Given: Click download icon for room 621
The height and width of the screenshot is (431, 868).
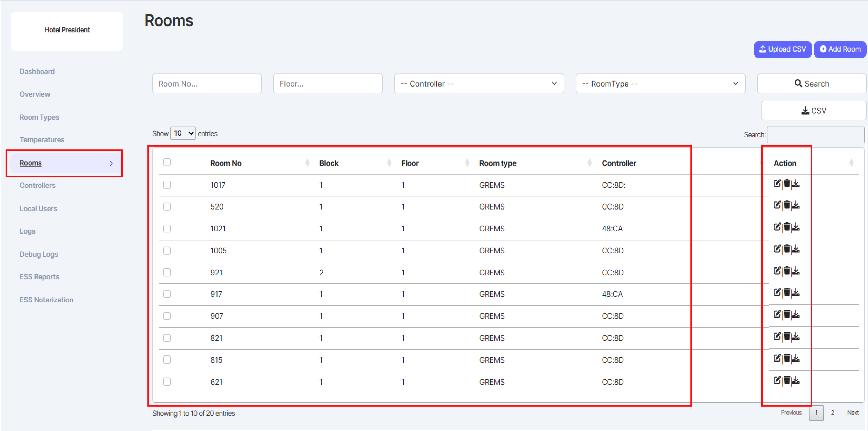Looking at the screenshot, I should click(796, 380).
